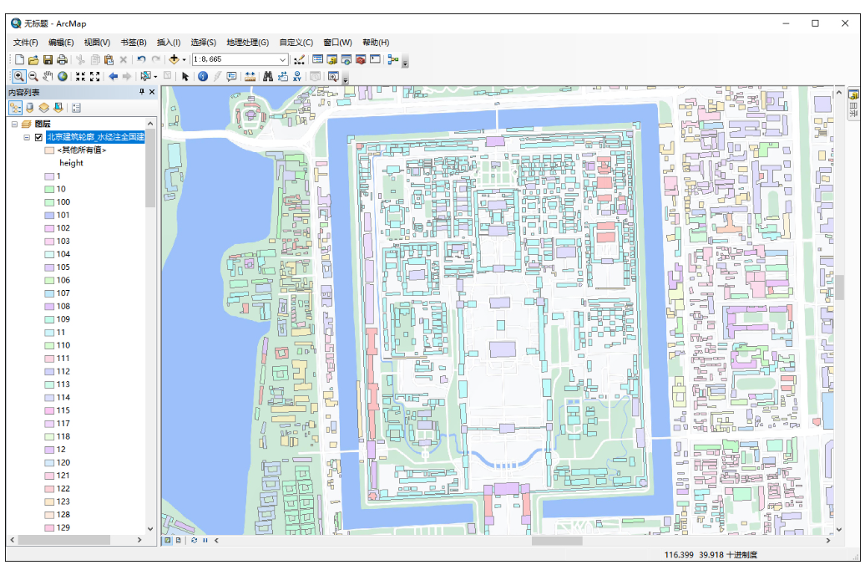Pin the 内容列表 panel
This screenshot has height=566, width=866.
[x=141, y=92]
